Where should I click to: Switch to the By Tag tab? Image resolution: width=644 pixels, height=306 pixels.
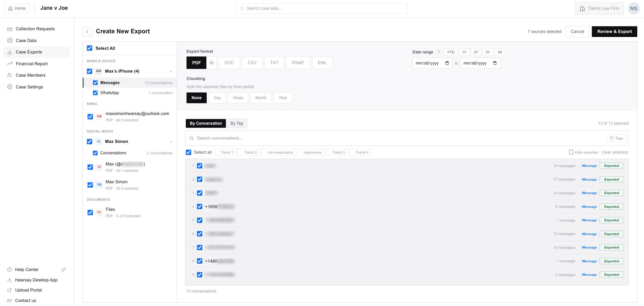pos(237,123)
